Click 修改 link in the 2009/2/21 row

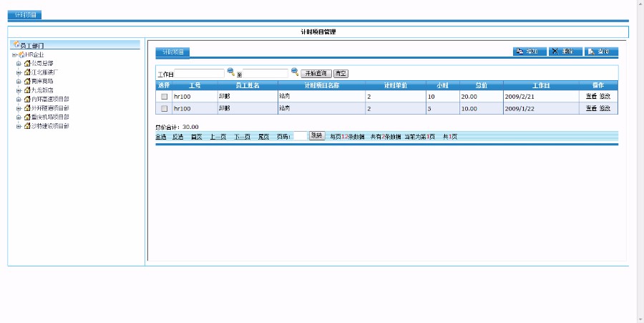[605, 97]
